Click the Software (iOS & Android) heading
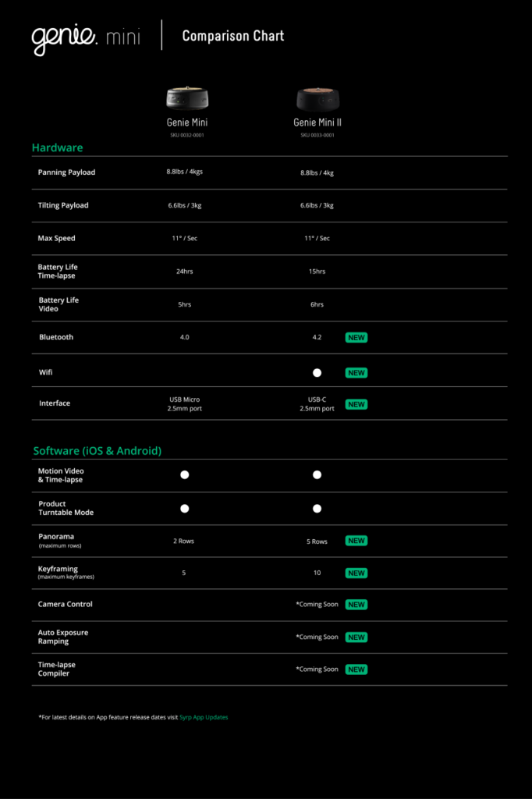 click(x=97, y=451)
